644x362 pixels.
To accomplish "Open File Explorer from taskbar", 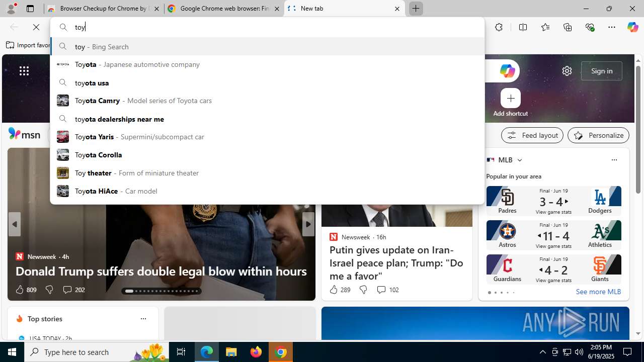I will (231, 352).
